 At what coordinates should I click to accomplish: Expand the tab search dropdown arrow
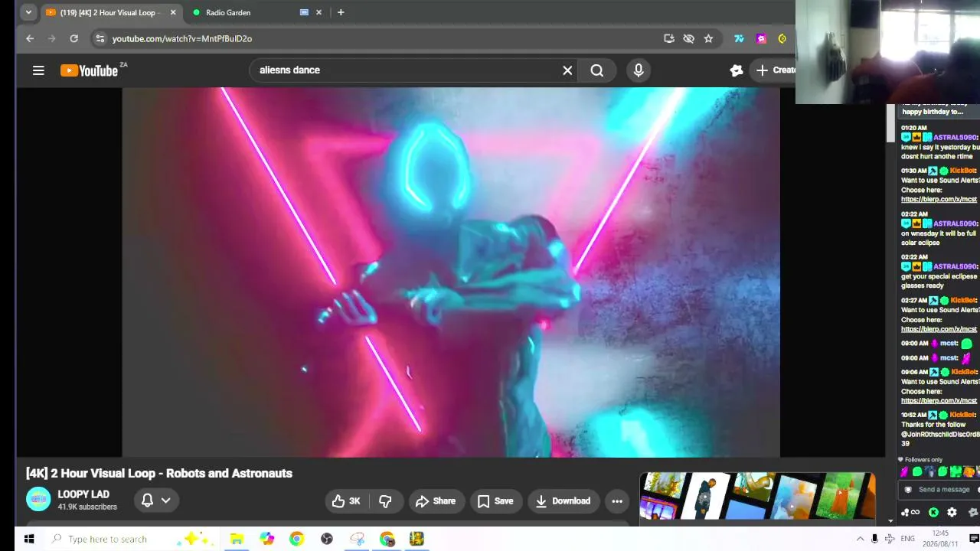coord(28,12)
